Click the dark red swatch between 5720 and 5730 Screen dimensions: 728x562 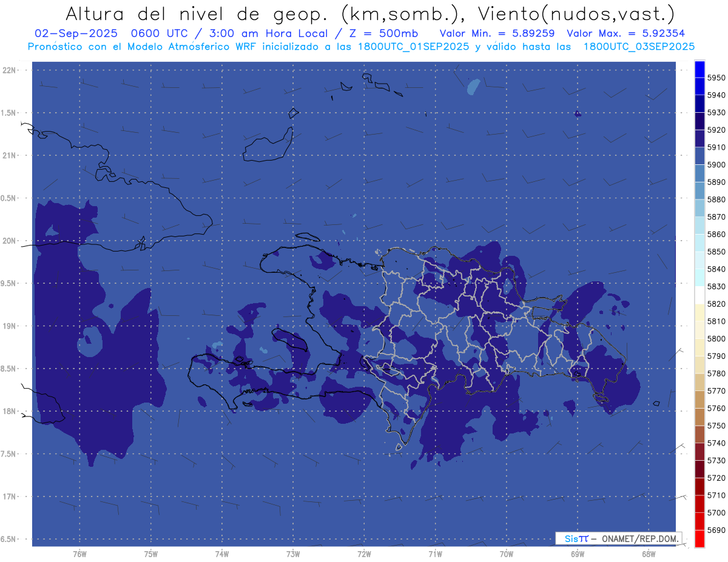tap(699, 469)
